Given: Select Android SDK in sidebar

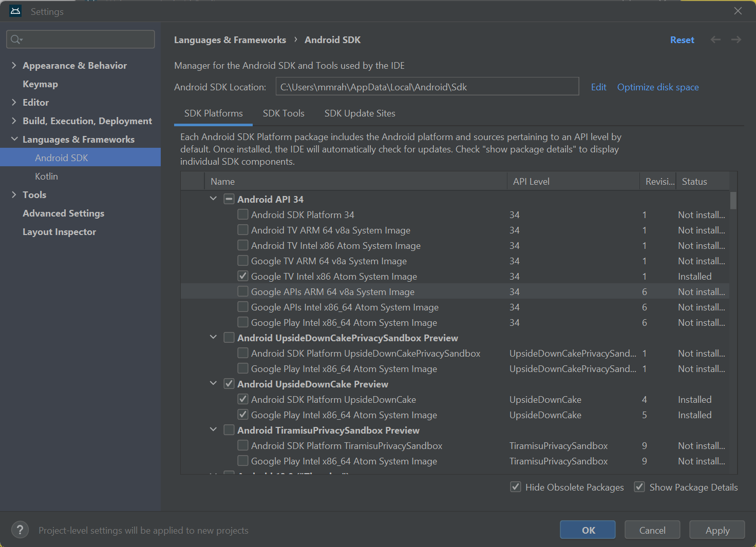Looking at the screenshot, I should coord(80,158).
